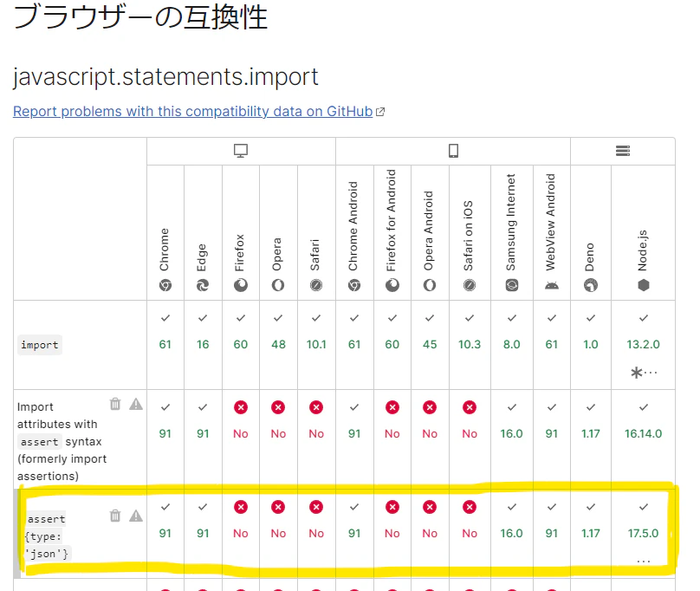Click the Firefox browser logo icon

click(241, 285)
